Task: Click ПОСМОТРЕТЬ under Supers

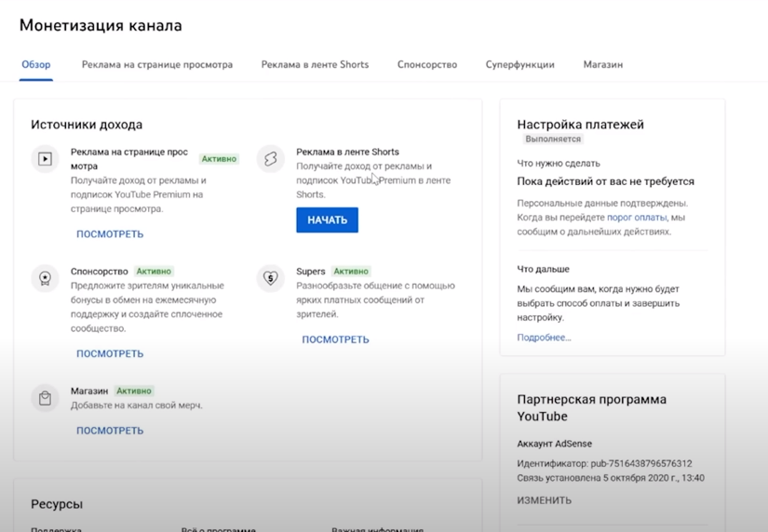Action: 335,339
